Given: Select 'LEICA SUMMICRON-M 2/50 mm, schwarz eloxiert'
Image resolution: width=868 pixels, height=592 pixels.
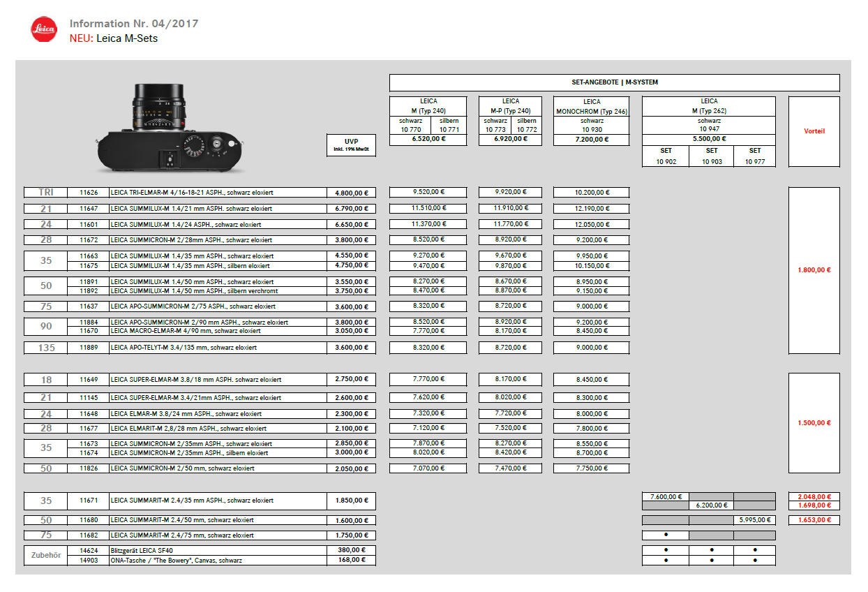Looking at the screenshot, I should pos(182,469).
